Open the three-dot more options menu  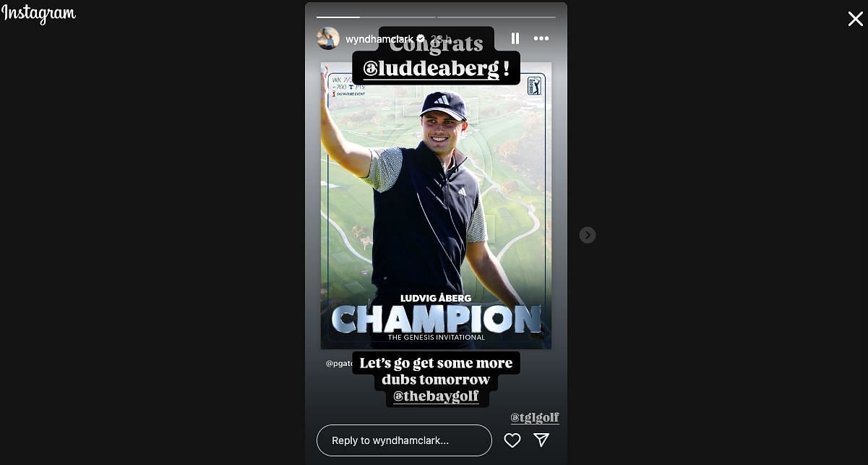(x=541, y=38)
